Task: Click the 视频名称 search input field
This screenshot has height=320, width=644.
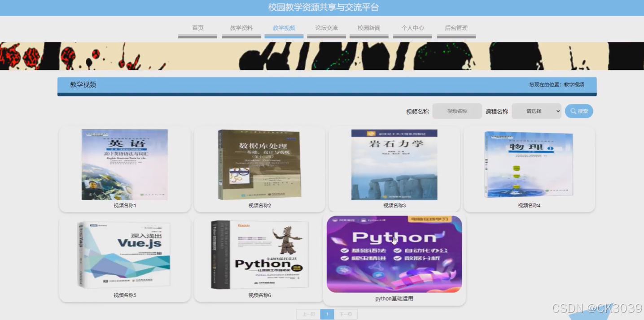Action: [x=457, y=111]
